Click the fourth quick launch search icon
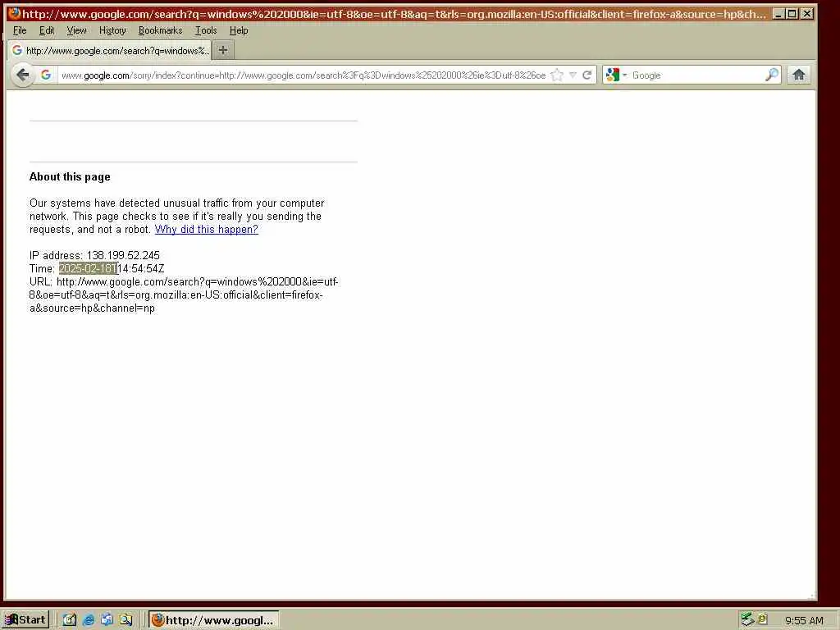Image resolution: width=840 pixels, height=630 pixels. pos(126,620)
